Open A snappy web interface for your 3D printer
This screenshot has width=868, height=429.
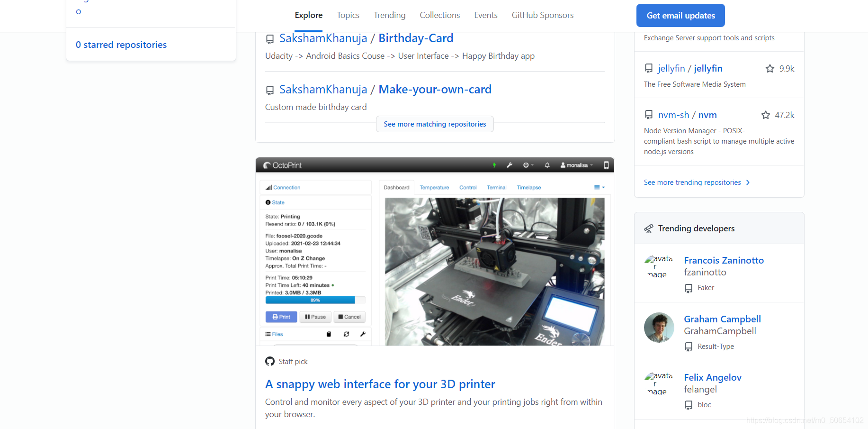[380, 384]
